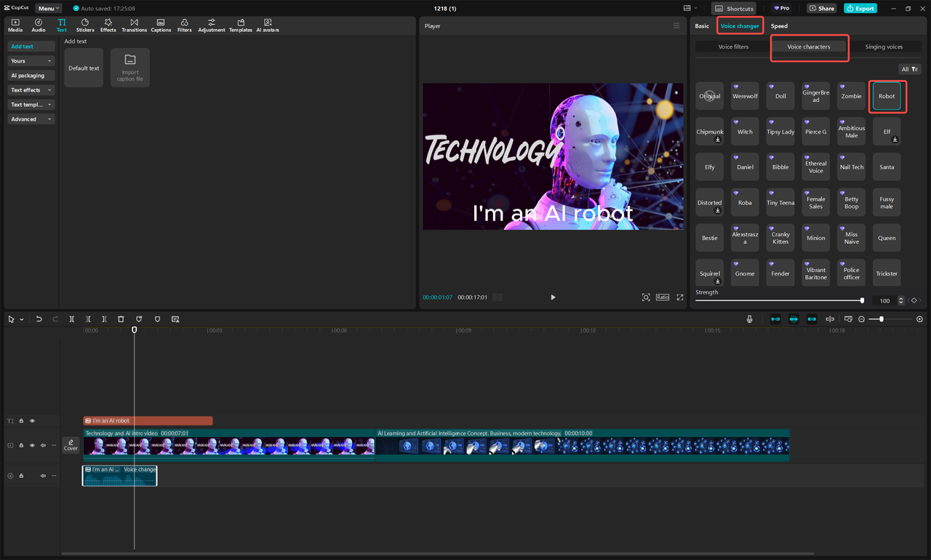Click the marker shield icon in timeline toolbar
This screenshot has width=931, height=560.
[x=157, y=319]
